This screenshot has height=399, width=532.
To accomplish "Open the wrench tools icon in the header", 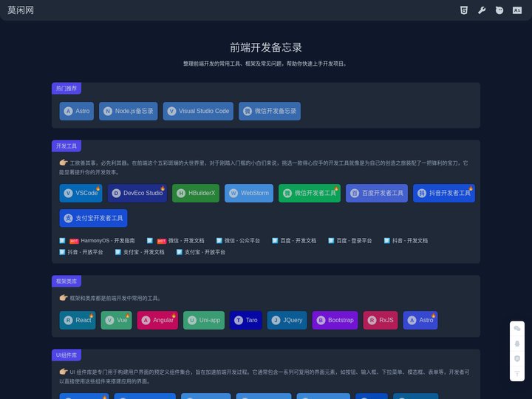I will [482, 10].
